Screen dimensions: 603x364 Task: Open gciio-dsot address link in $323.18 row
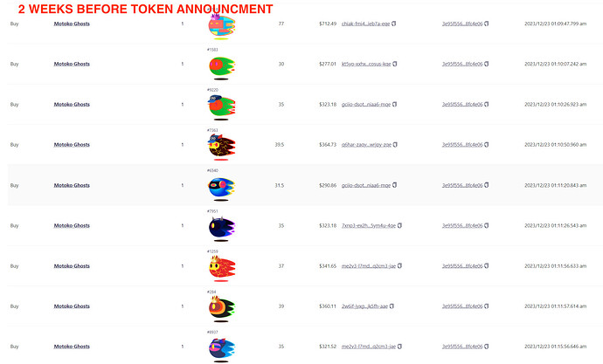(366, 105)
